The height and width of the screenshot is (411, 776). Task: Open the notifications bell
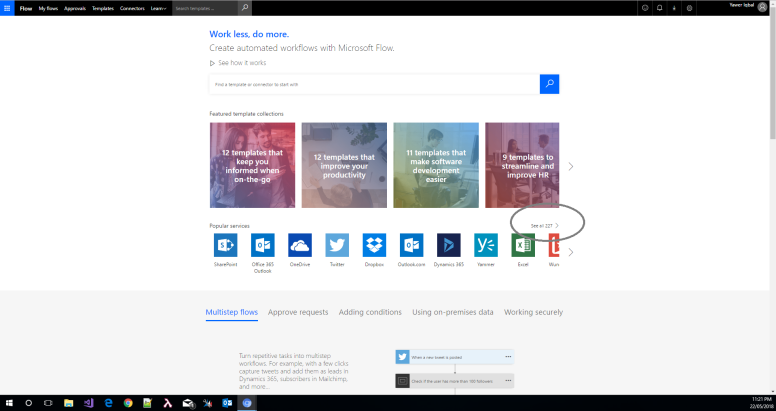tap(660, 8)
